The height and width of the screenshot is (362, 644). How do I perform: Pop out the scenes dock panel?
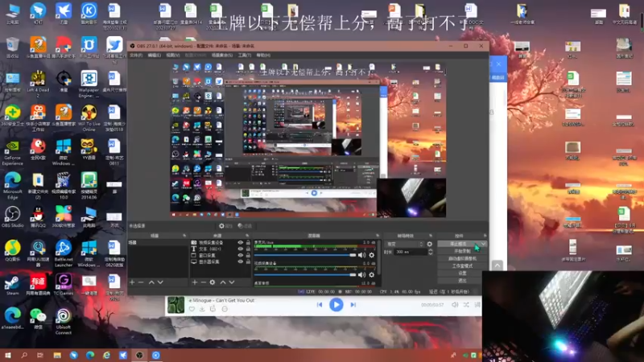coord(184,236)
